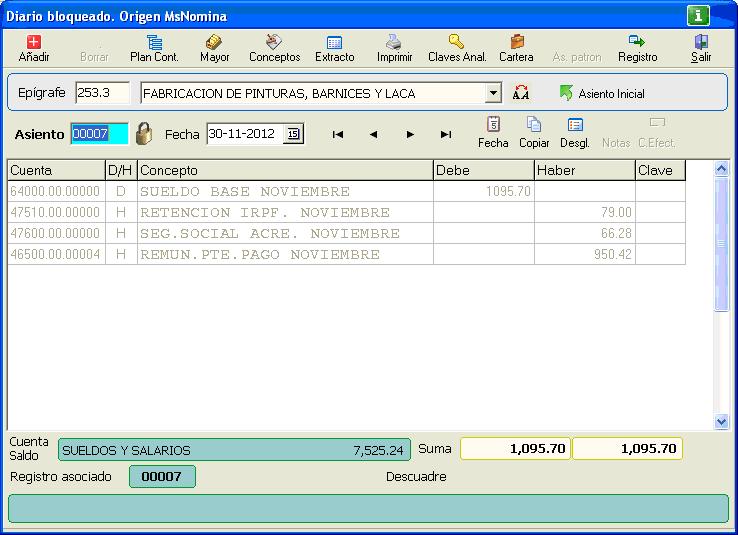The width and height of the screenshot is (738, 535).
Task: Click the Salir exit icon
Action: point(701,42)
